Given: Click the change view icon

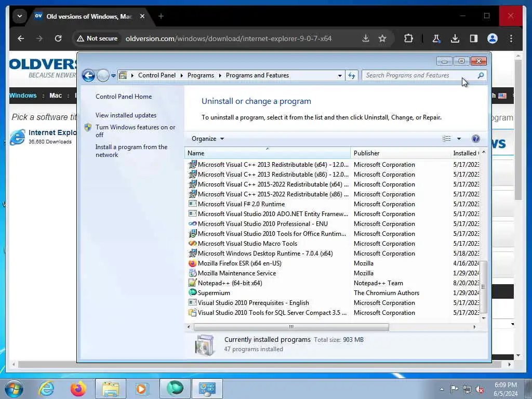Looking at the screenshot, I should coord(446,138).
